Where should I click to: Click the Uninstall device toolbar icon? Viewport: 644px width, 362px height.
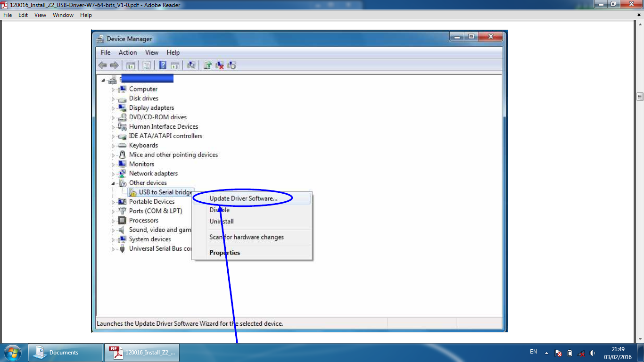219,65
